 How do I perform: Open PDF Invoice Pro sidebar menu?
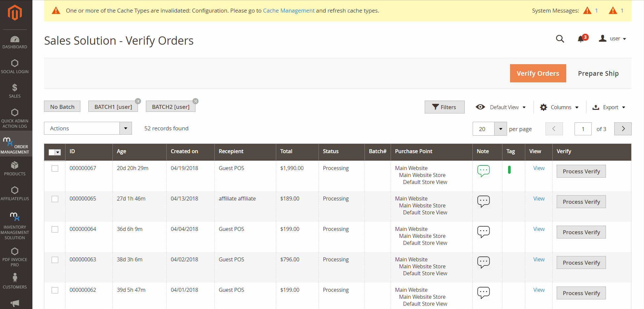click(15, 257)
